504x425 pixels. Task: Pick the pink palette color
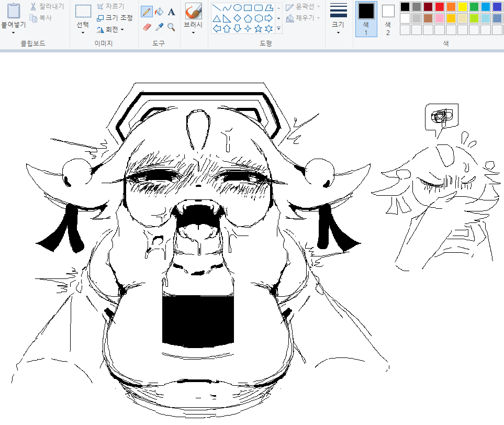pyautogui.click(x=440, y=18)
